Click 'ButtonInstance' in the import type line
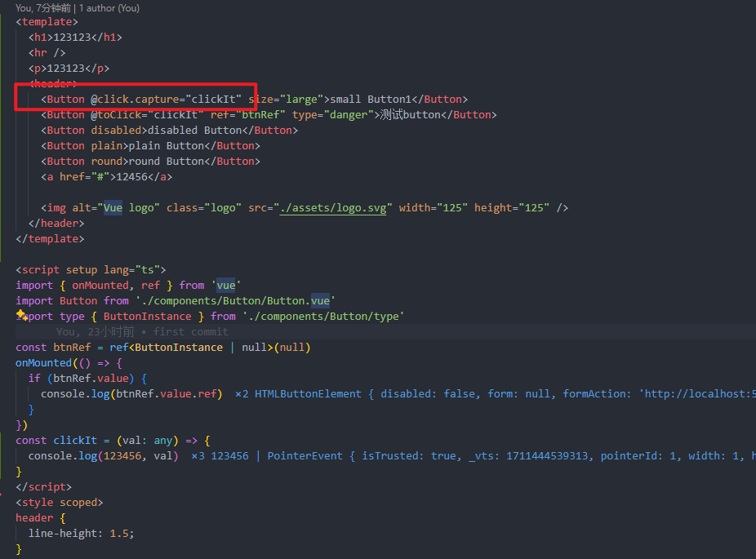 [148, 316]
